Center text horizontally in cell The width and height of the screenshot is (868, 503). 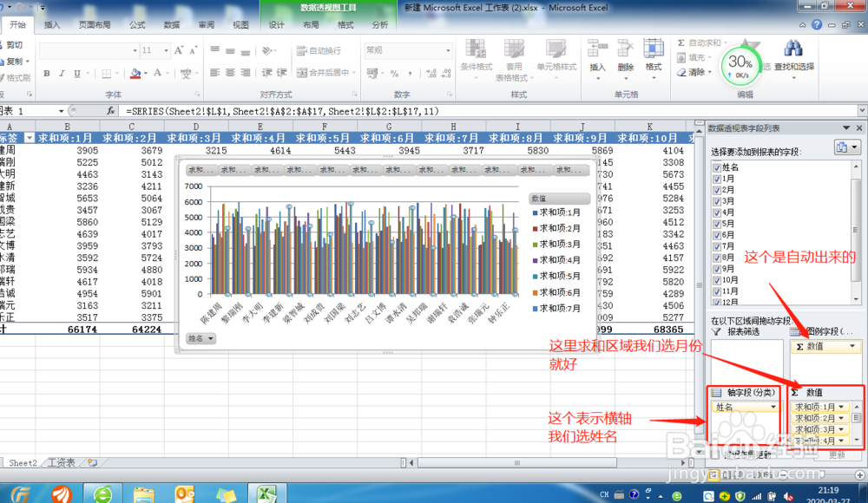(x=230, y=73)
